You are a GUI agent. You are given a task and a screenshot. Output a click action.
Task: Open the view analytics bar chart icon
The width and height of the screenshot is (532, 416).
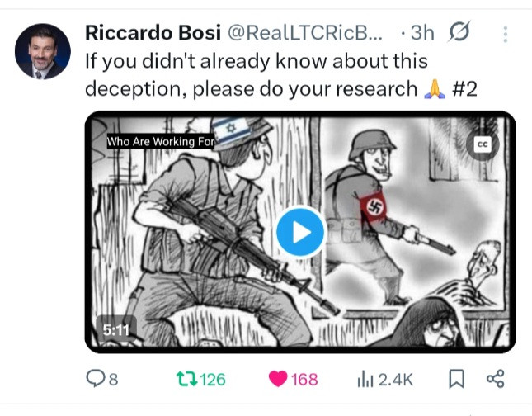click(x=365, y=380)
